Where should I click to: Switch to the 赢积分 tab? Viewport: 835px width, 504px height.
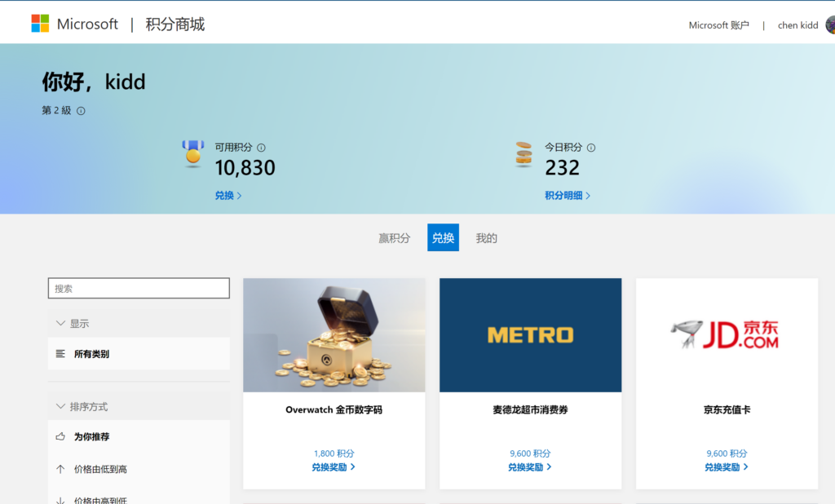point(395,238)
